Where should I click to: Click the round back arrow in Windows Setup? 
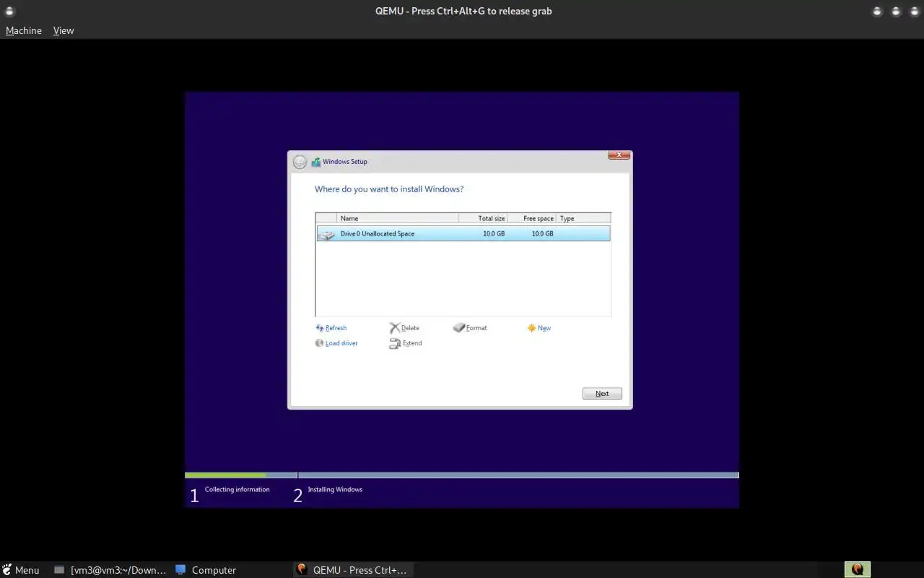[x=300, y=163]
